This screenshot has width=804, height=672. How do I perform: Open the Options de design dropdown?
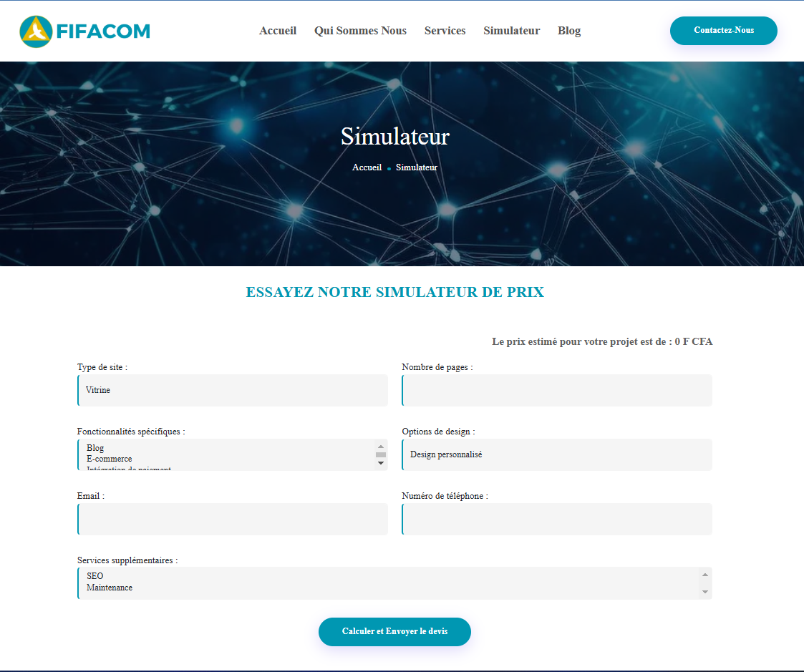(x=557, y=454)
